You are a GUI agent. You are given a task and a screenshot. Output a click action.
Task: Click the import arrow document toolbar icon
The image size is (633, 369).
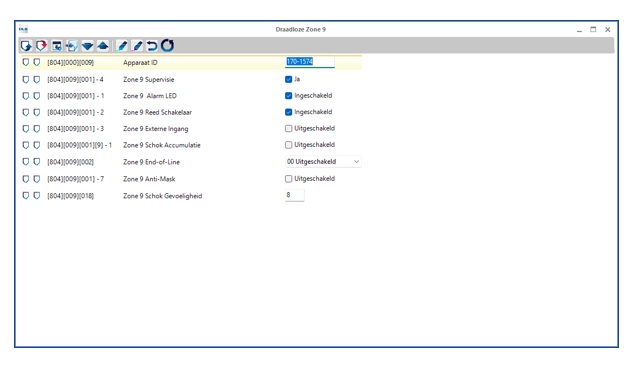point(72,46)
